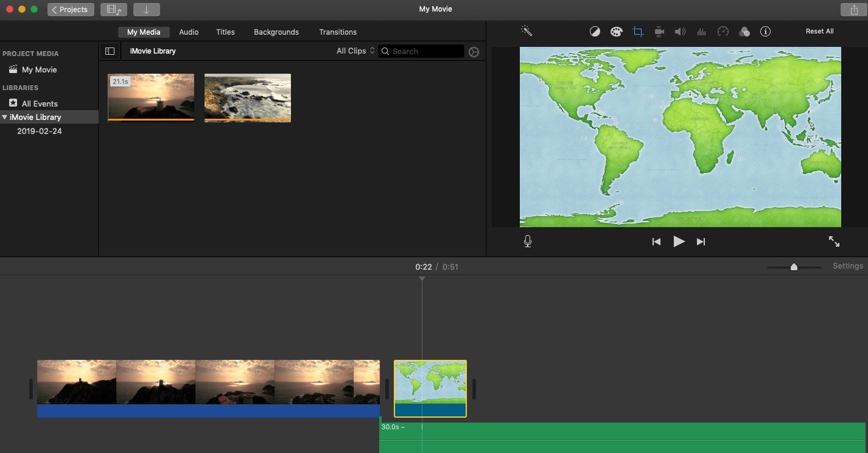This screenshot has height=453, width=868.
Task: Enhance the clip with the magic wand
Action: click(527, 31)
